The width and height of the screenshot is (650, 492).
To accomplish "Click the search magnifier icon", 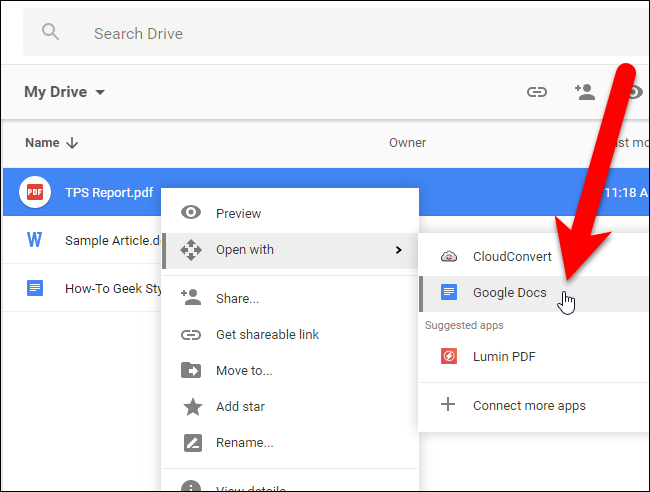I will coord(50,33).
